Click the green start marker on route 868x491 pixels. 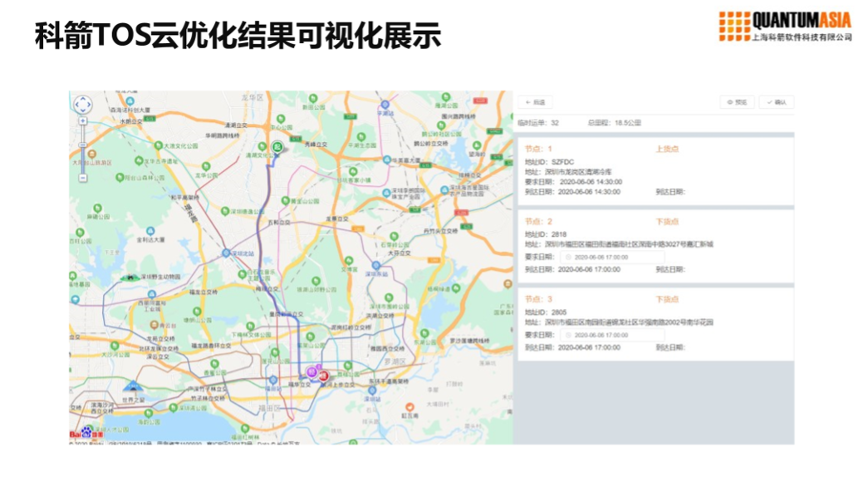(x=278, y=147)
